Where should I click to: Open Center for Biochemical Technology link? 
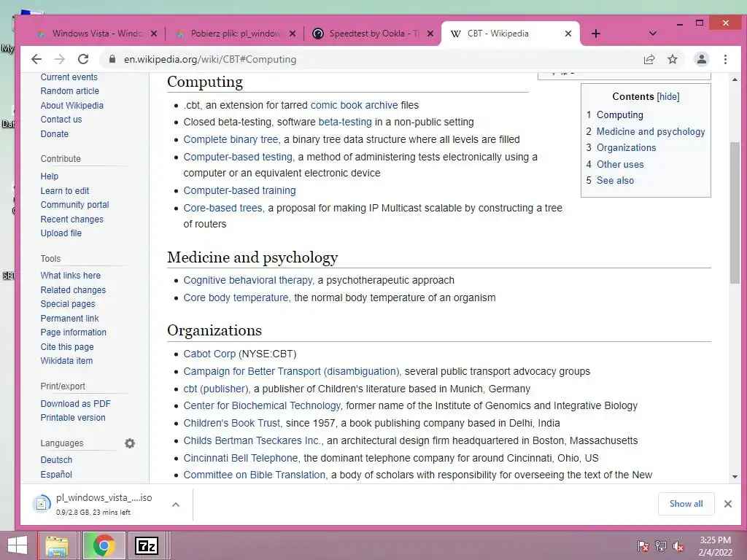tap(262, 405)
